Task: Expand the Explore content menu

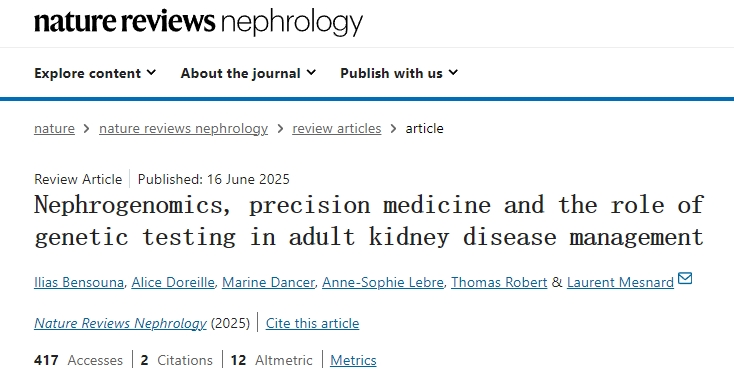Action: tap(95, 73)
